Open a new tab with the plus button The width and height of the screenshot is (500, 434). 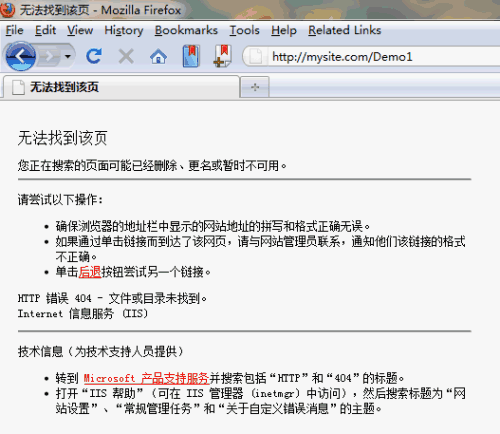click(x=255, y=87)
